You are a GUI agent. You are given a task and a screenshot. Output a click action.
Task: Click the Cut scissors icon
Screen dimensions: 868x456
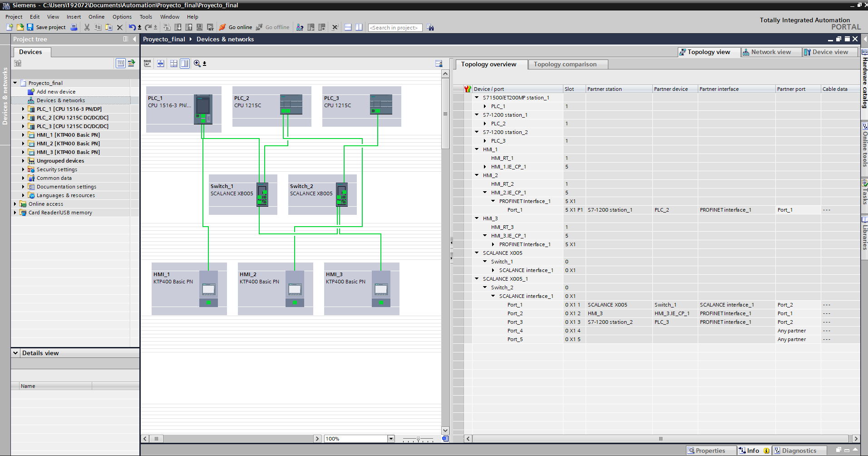pos(87,27)
